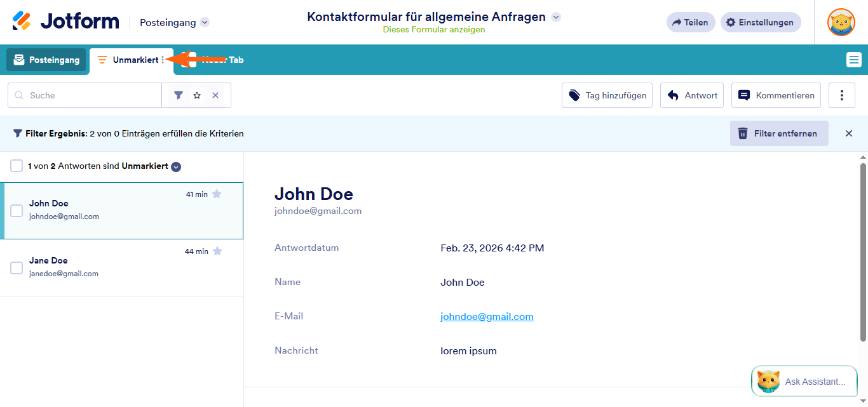Expand the Posteingang view dropdown

[x=204, y=22]
